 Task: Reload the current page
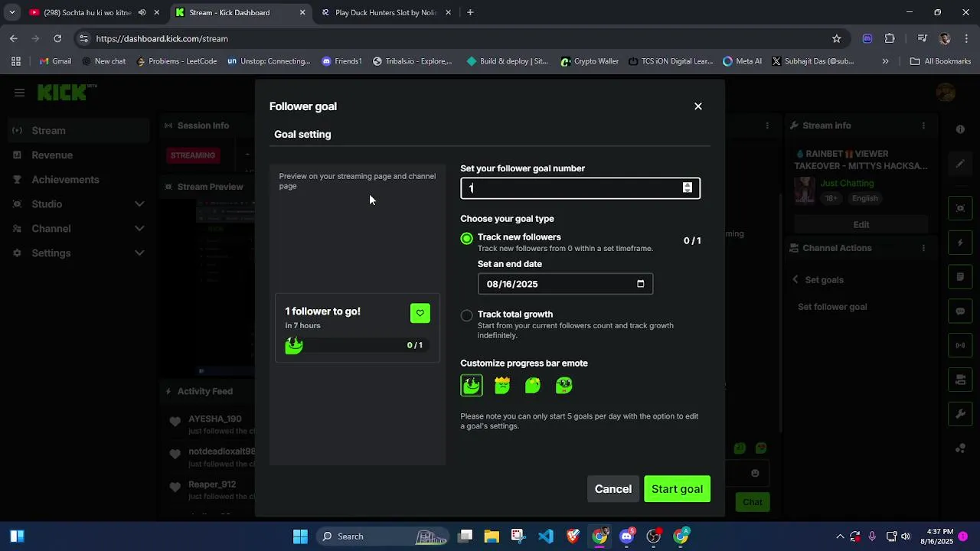(x=57, y=38)
